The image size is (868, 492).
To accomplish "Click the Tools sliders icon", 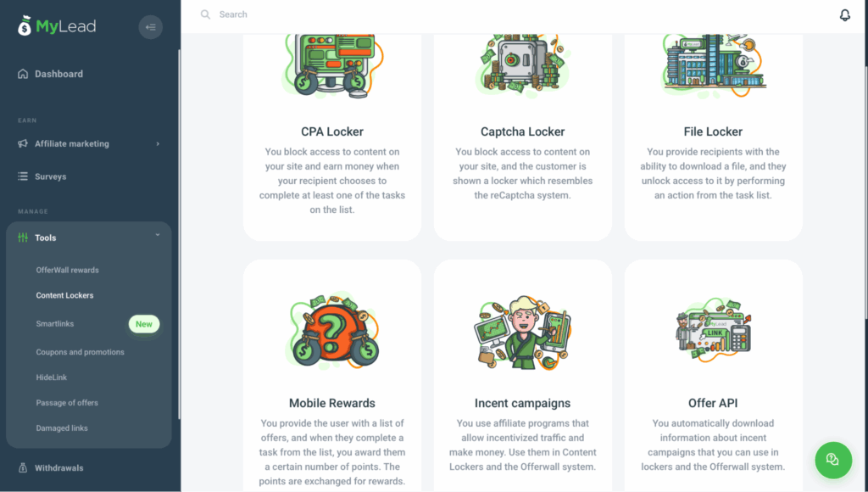I will (23, 238).
